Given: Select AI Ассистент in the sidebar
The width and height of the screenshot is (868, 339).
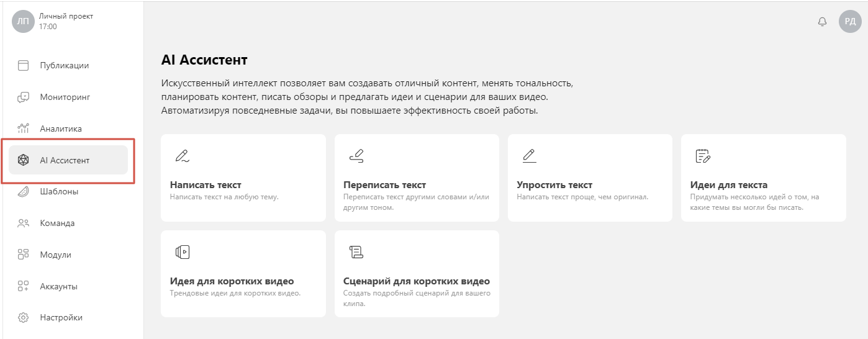Looking at the screenshot, I should [x=68, y=160].
